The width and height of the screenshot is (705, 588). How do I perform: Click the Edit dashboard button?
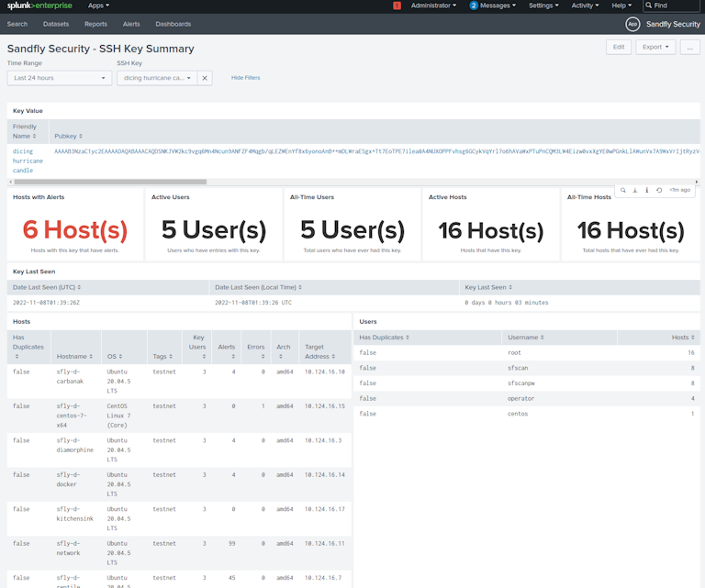[619, 47]
